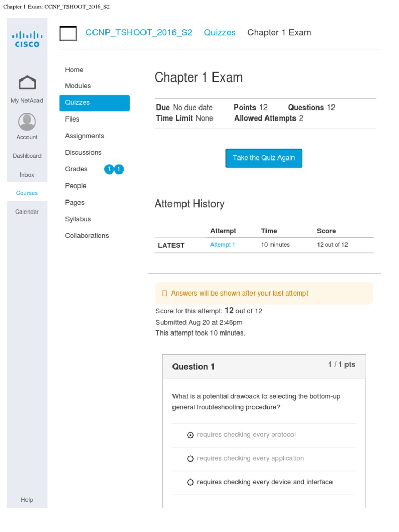
Task: Open Dashboard in global navigation
Action: [x=27, y=156]
